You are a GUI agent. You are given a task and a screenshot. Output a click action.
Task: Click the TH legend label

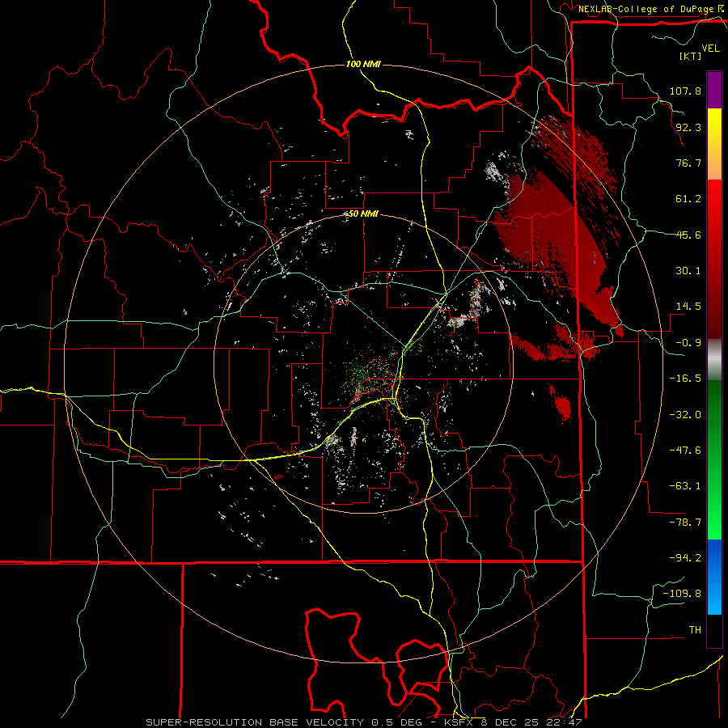tap(695, 630)
